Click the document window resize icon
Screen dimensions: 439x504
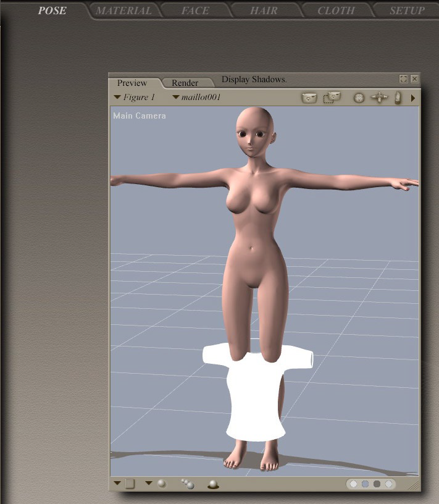pyautogui.click(x=403, y=79)
